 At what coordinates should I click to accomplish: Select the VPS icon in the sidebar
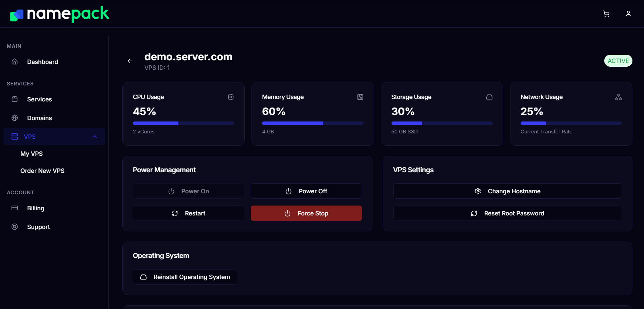(x=15, y=136)
